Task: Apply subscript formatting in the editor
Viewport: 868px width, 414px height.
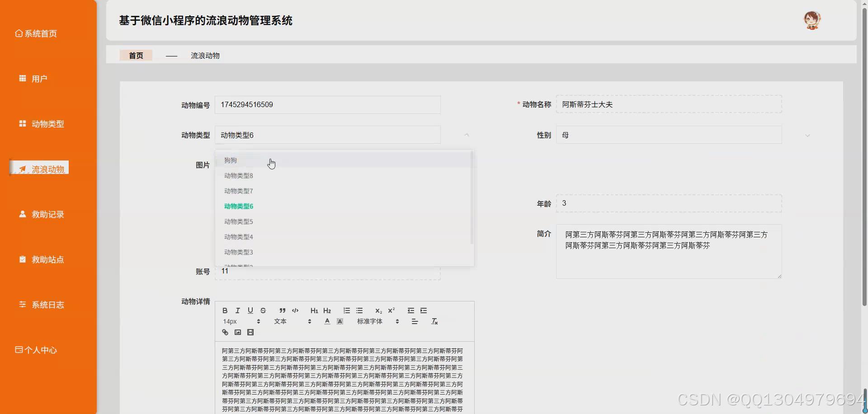Action: point(378,310)
